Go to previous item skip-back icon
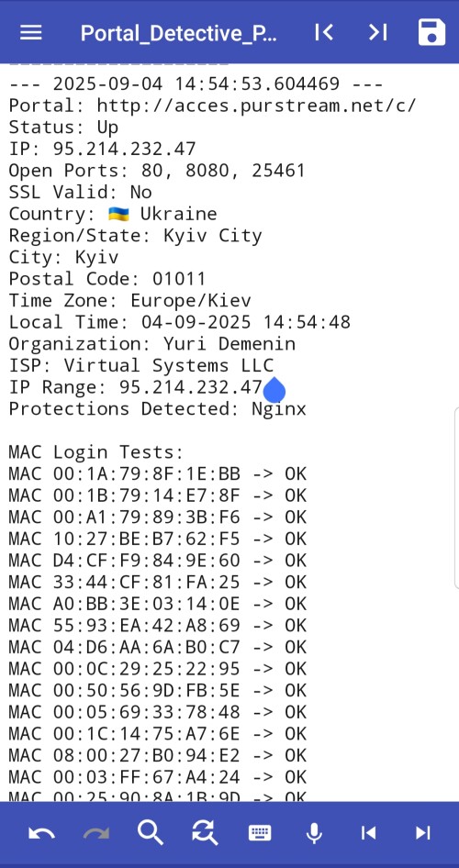459x868 pixels. click(368, 832)
